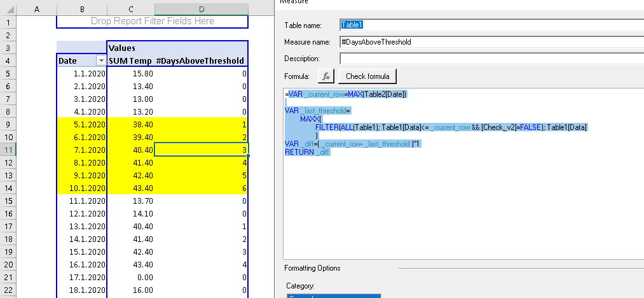Open the Date column filter dropdown

click(x=100, y=61)
